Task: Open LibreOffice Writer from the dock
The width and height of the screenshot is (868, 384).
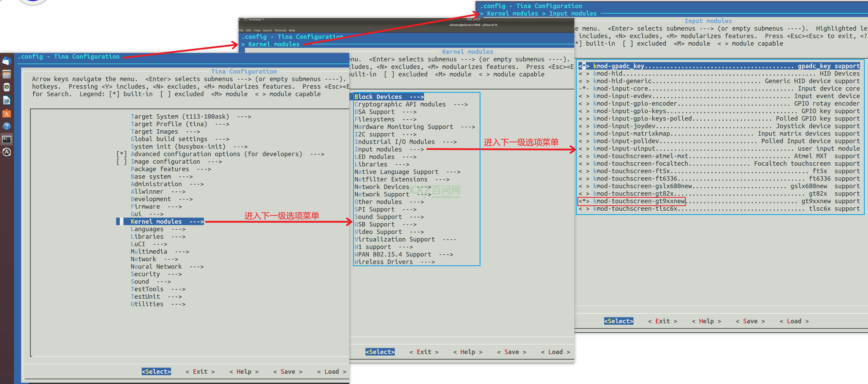Action: [x=7, y=100]
